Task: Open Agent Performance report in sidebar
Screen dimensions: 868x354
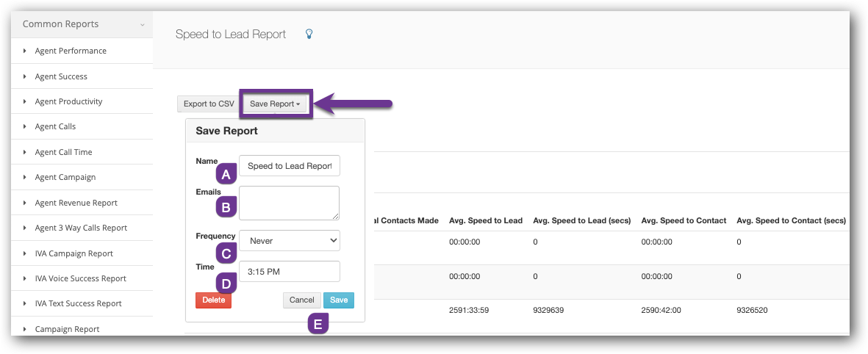Action: pyautogui.click(x=71, y=51)
